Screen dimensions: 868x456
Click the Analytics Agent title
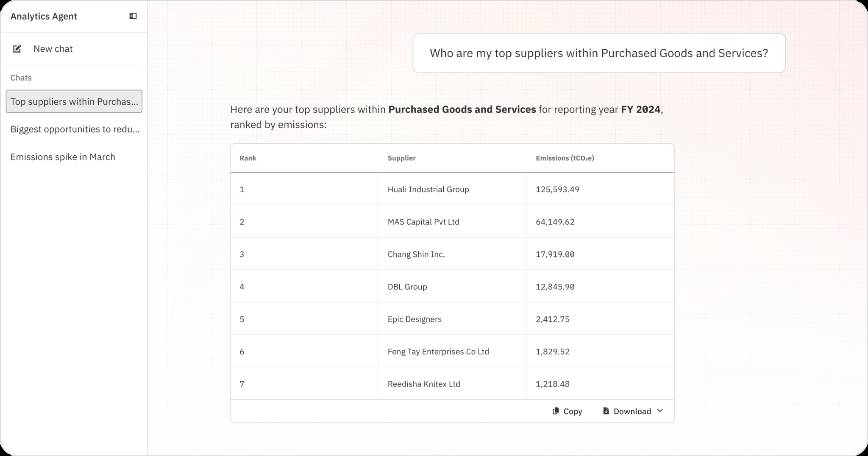click(44, 16)
